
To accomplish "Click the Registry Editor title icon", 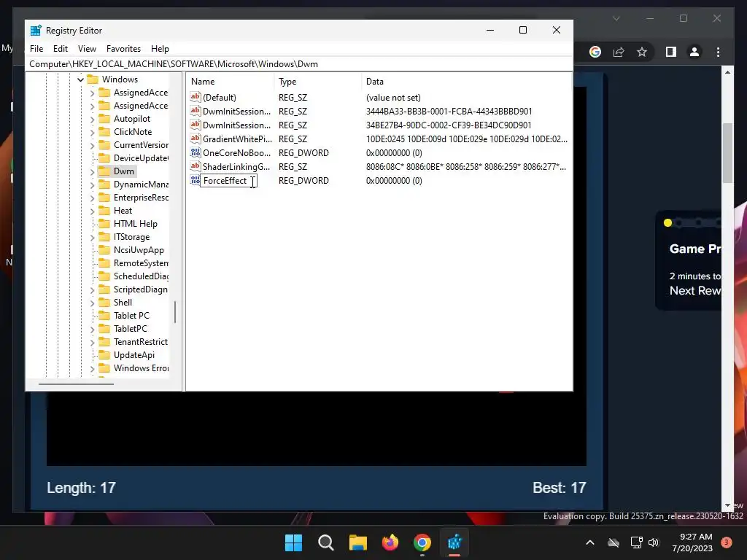I will tap(36, 31).
